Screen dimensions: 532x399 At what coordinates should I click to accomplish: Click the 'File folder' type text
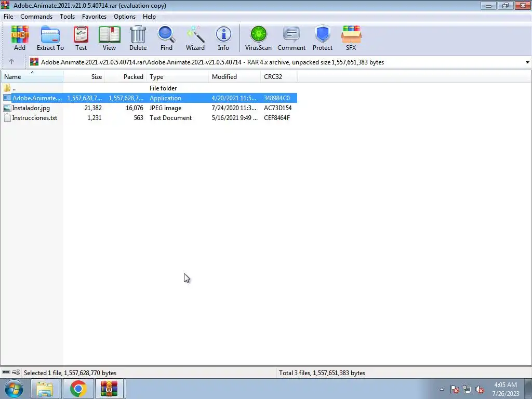[163, 88]
